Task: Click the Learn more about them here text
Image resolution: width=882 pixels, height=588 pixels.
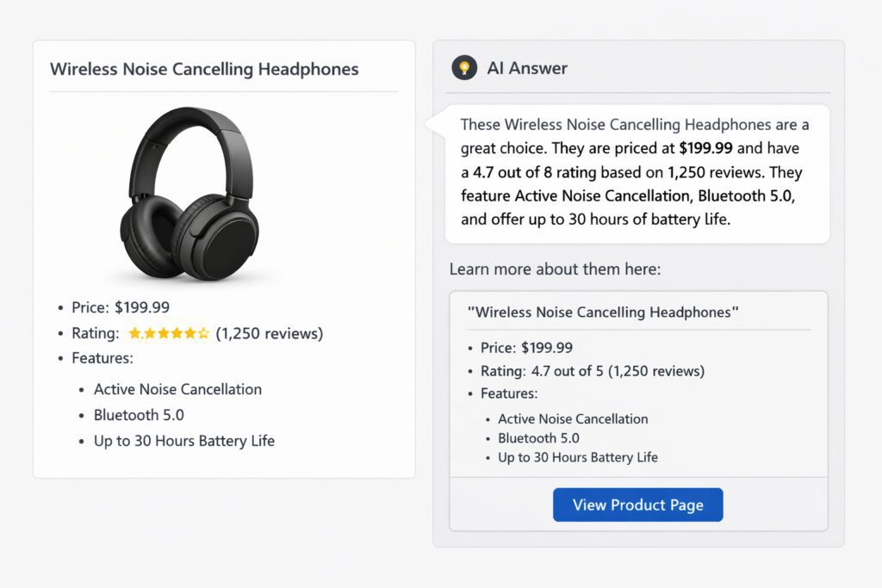Action: 555,269
